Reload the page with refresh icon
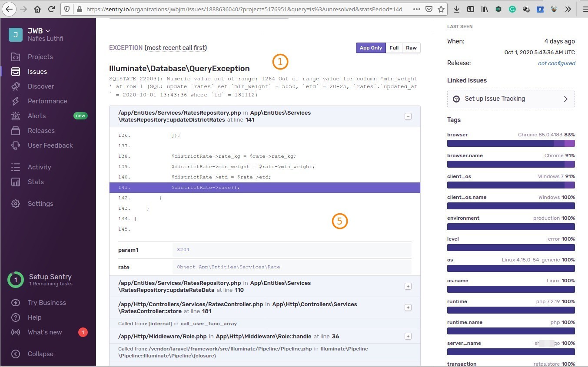The image size is (588, 367). 51,9
